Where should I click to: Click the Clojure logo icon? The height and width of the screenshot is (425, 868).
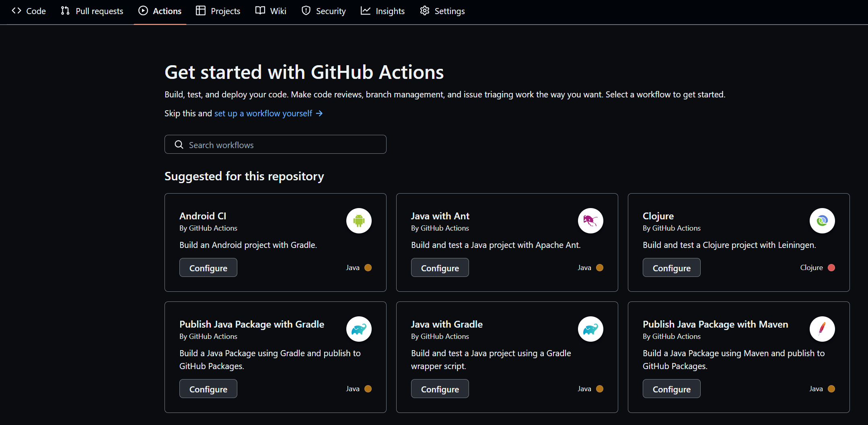822,221
